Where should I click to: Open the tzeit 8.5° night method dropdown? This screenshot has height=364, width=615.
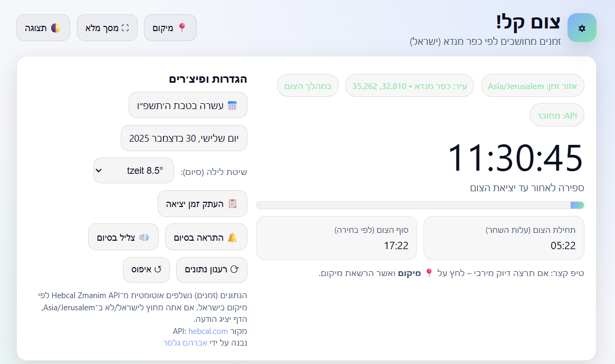coord(133,171)
